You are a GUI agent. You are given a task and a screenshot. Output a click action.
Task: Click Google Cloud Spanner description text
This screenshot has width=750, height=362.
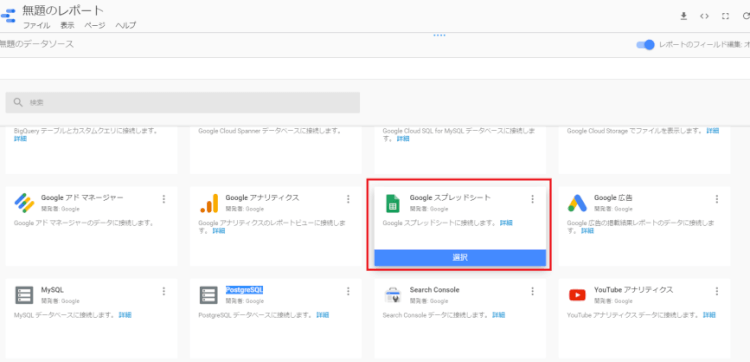coord(270,131)
